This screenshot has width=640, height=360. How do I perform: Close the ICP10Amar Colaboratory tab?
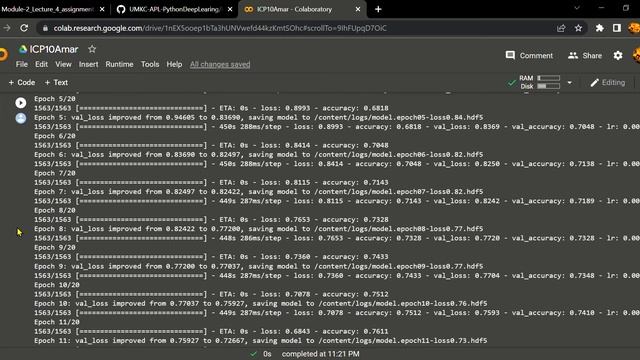click(x=358, y=9)
